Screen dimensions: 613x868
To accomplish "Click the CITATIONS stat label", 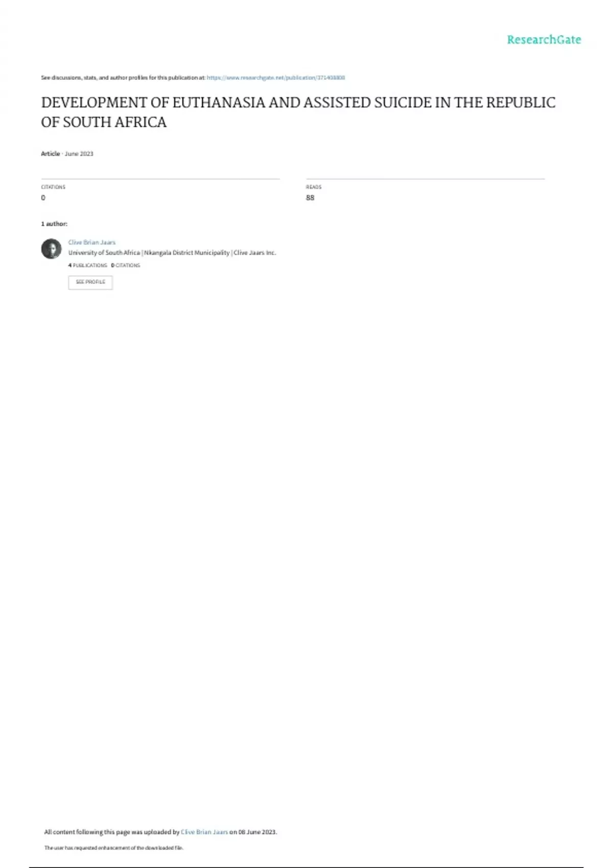I will point(53,187).
